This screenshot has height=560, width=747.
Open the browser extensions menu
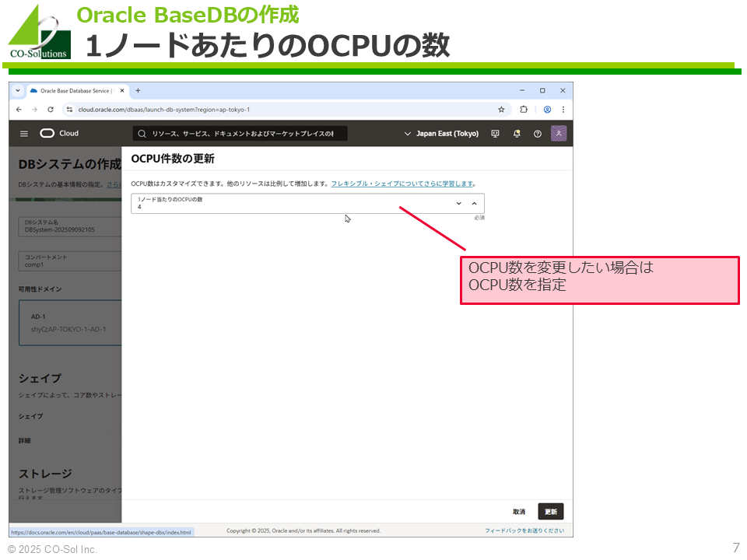524,110
